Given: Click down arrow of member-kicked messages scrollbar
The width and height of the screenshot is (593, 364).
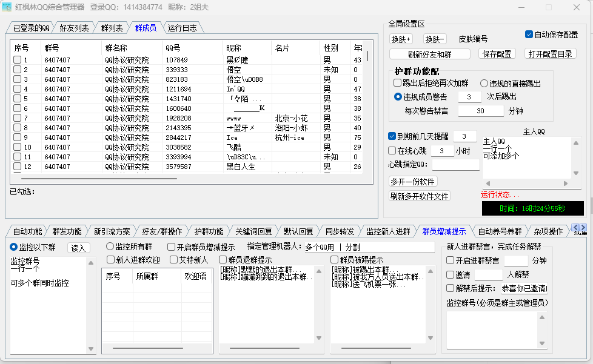Looking at the screenshot, I should click(x=432, y=338).
